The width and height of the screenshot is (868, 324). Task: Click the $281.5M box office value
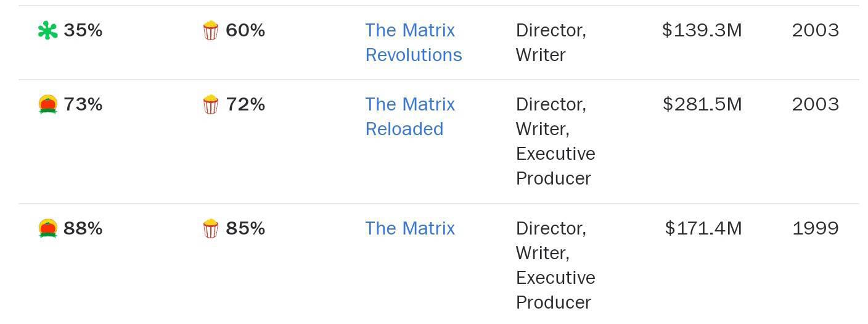702,104
